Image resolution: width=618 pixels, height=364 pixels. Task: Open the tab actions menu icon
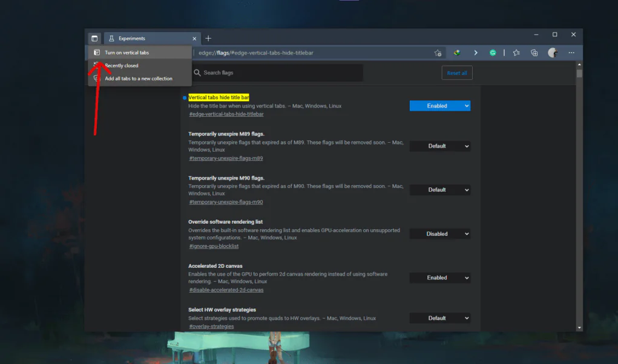click(x=94, y=37)
